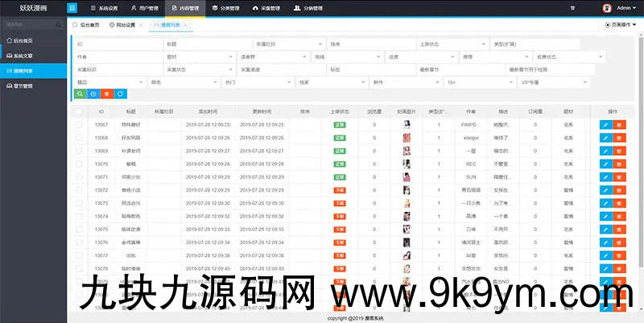
Task: Click the blue add button beside search
Action: [93, 94]
